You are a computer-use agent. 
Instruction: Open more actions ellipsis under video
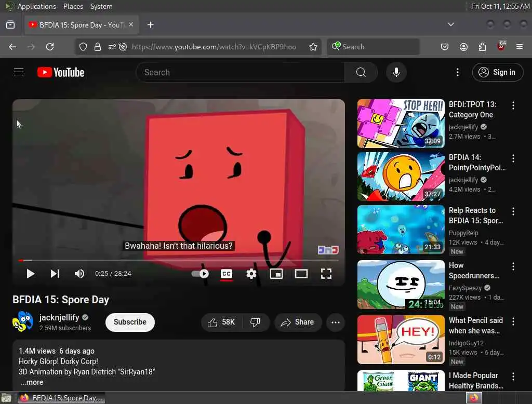click(336, 322)
